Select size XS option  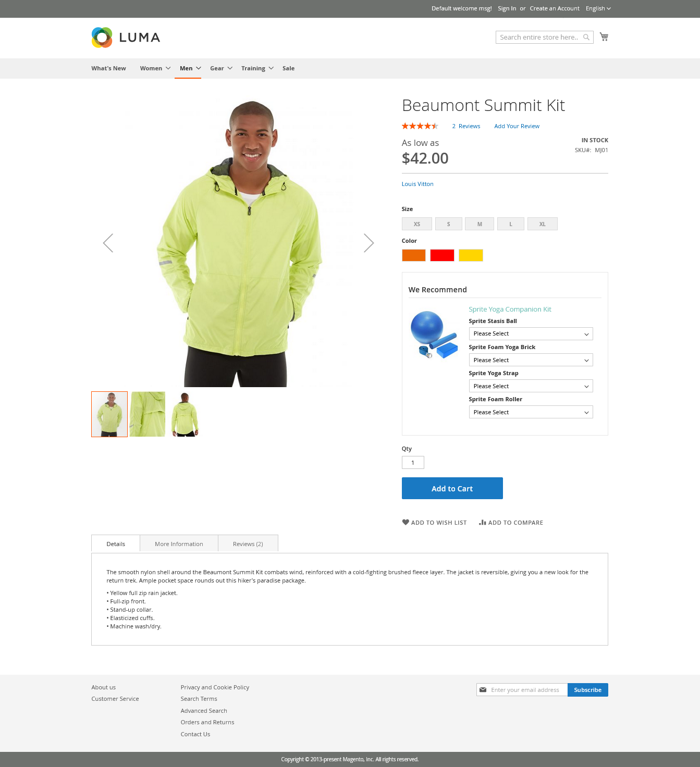(x=417, y=224)
